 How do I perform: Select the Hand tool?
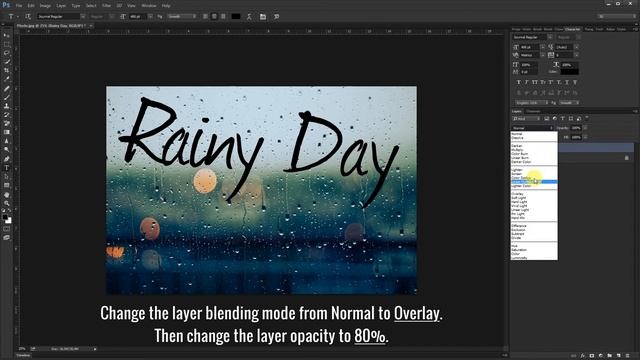coord(7,195)
